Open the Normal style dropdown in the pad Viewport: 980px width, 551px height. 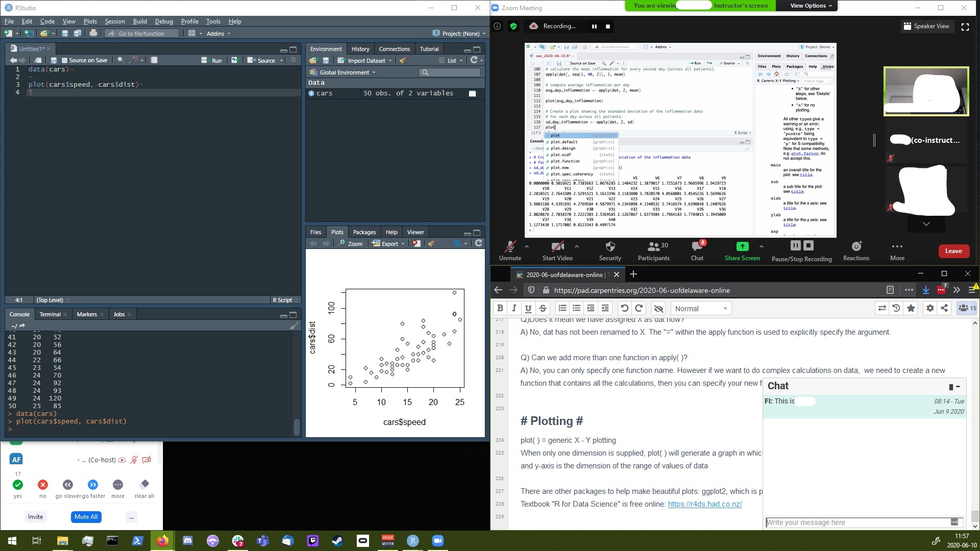coord(700,308)
